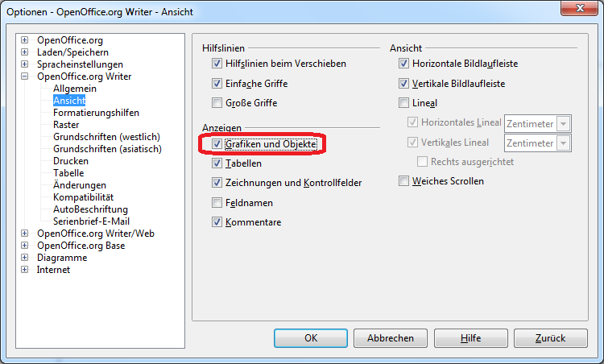The image size is (604, 364).
Task: Open the Drucken settings page
Action: [71, 161]
